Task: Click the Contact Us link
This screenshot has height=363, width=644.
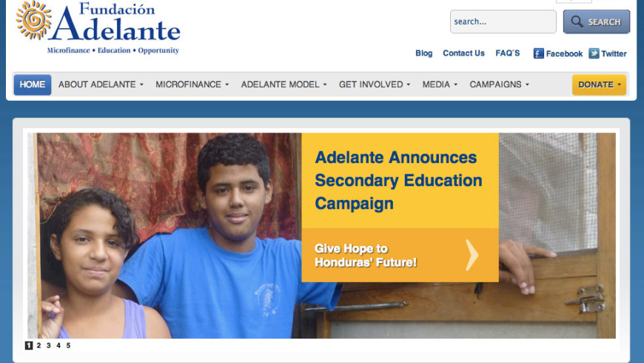Action: [463, 53]
